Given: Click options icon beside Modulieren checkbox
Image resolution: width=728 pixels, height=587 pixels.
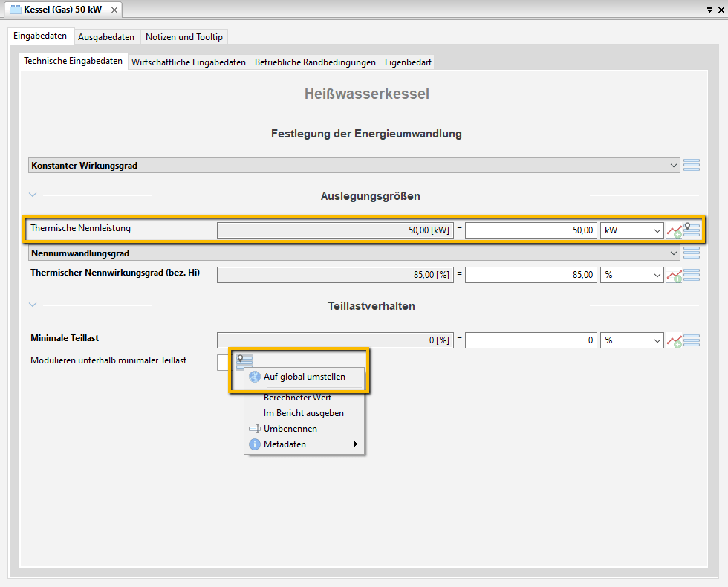Looking at the screenshot, I should point(244,362).
